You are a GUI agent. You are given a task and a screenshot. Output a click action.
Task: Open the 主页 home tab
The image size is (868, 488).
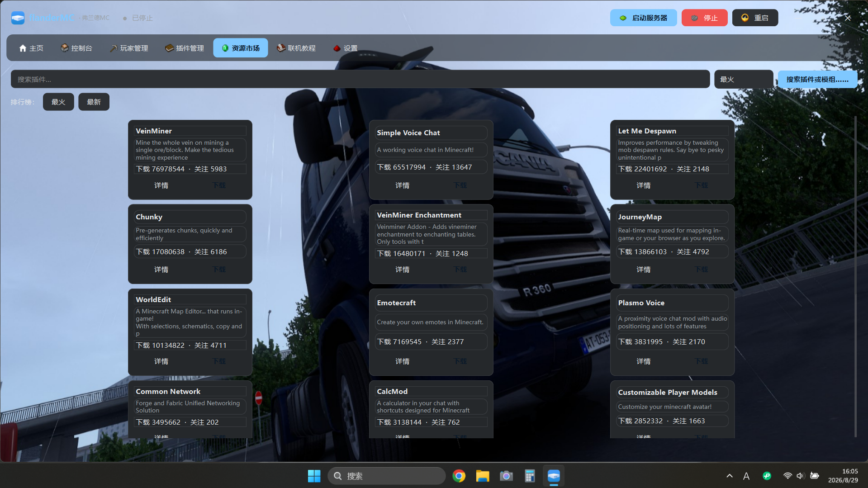coord(31,48)
